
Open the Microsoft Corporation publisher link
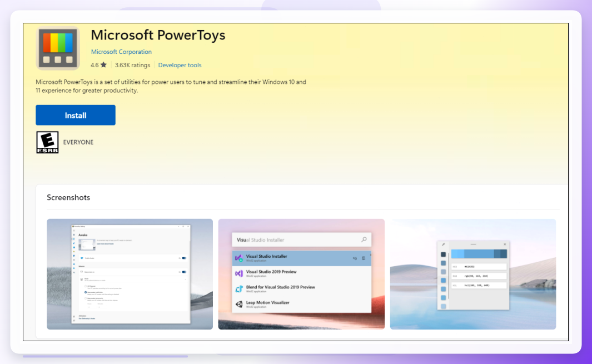[x=121, y=52]
